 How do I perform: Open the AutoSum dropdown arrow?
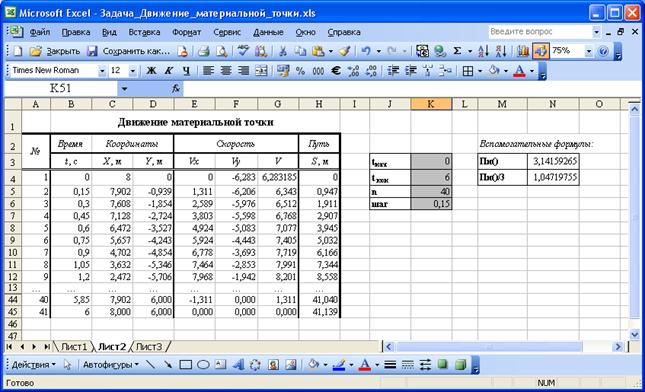470,51
